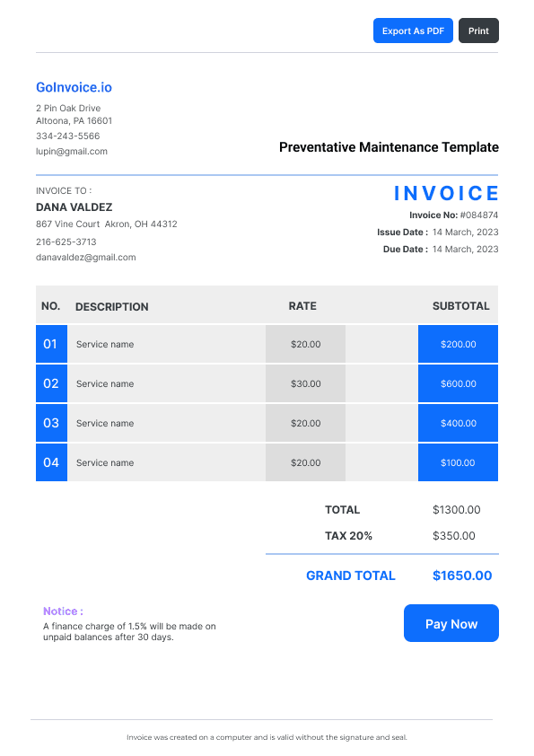
Task: Click the GoInvoice.io company name
Action: click(74, 87)
